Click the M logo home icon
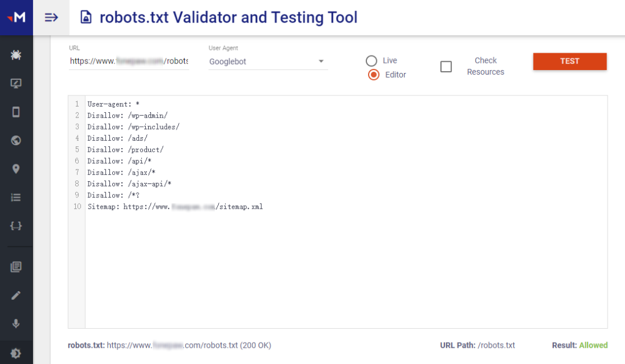 coord(16,17)
